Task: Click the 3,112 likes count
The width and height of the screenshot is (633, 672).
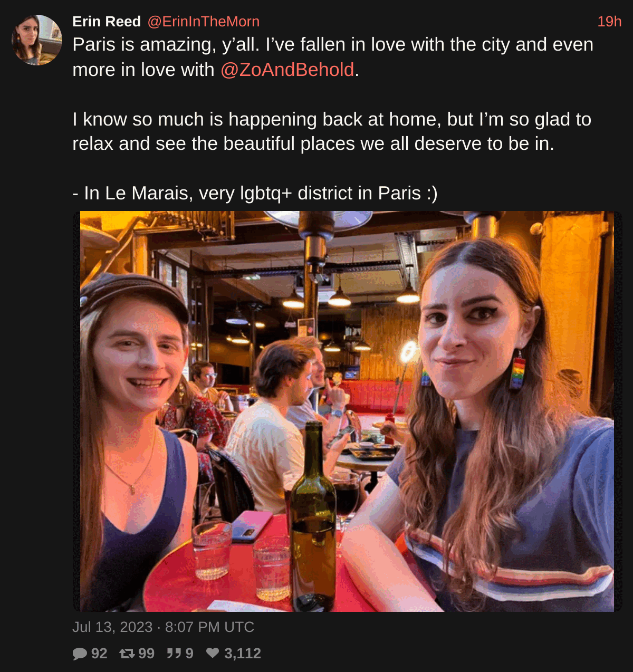Action: [243, 654]
